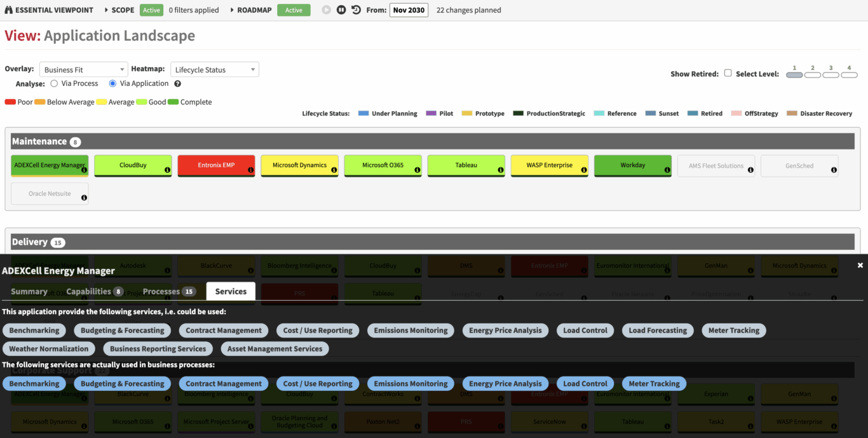Image resolution: width=868 pixels, height=438 pixels.
Task: Click provided Contract Management grey pill
Action: tap(224, 331)
